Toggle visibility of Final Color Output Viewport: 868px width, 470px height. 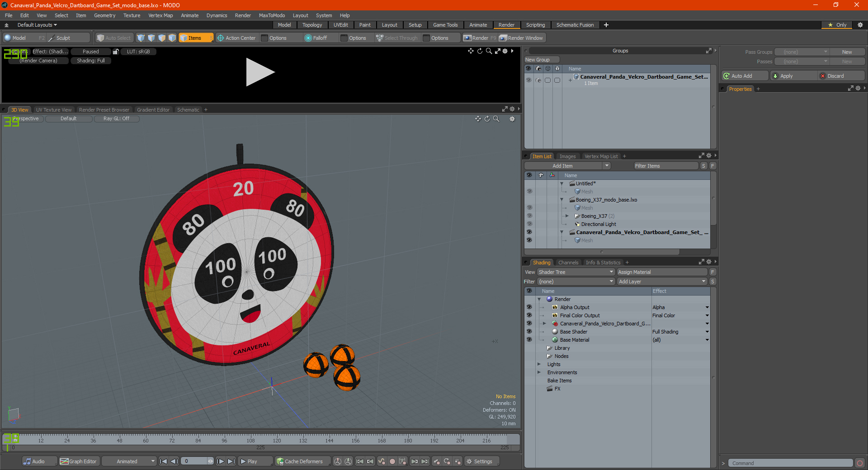click(x=529, y=315)
